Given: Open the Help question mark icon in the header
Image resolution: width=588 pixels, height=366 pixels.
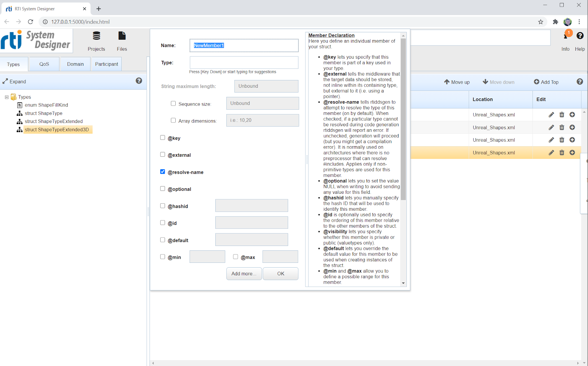Looking at the screenshot, I should tap(580, 36).
